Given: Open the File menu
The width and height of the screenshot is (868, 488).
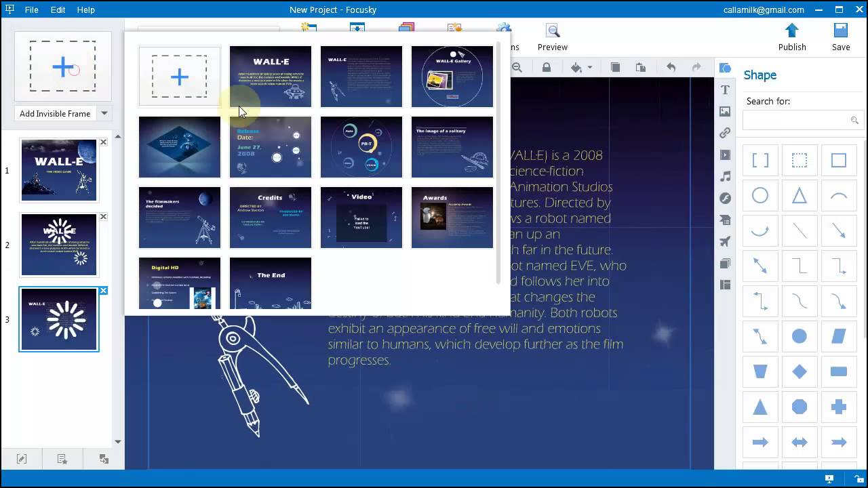Looking at the screenshot, I should [x=31, y=9].
